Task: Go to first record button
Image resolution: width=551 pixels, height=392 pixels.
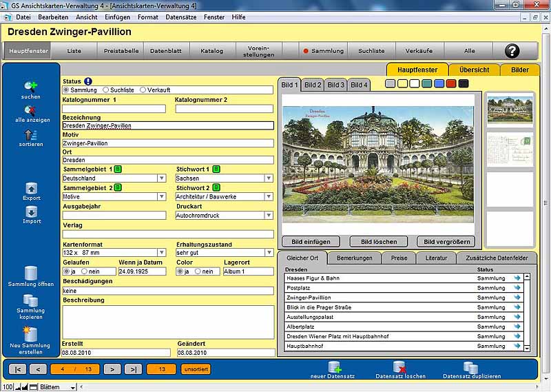Action: click(x=18, y=369)
